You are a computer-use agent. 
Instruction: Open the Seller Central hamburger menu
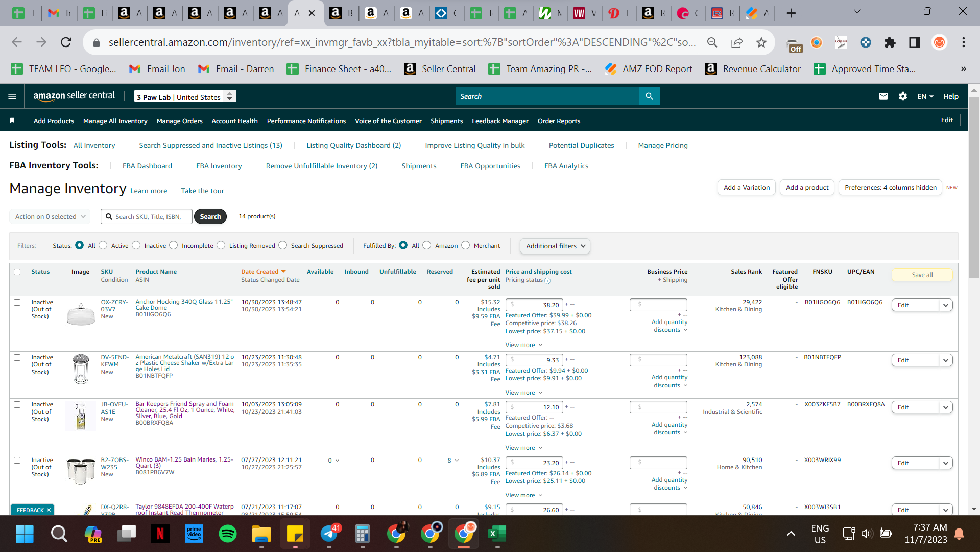coord(12,96)
